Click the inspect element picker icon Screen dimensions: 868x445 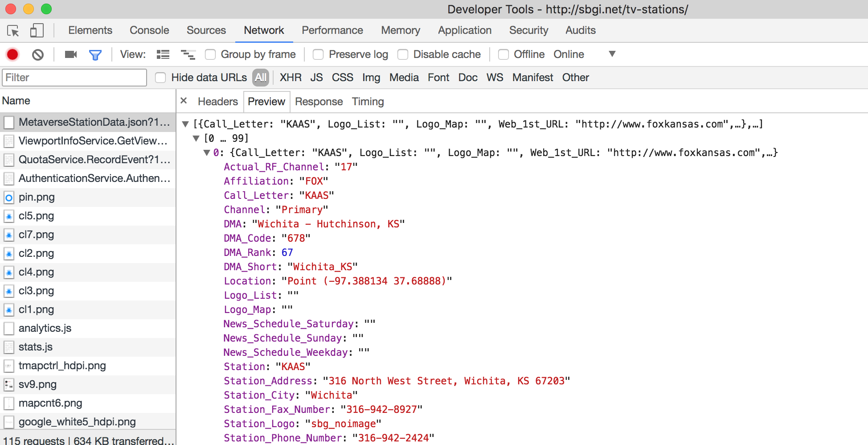click(x=13, y=31)
